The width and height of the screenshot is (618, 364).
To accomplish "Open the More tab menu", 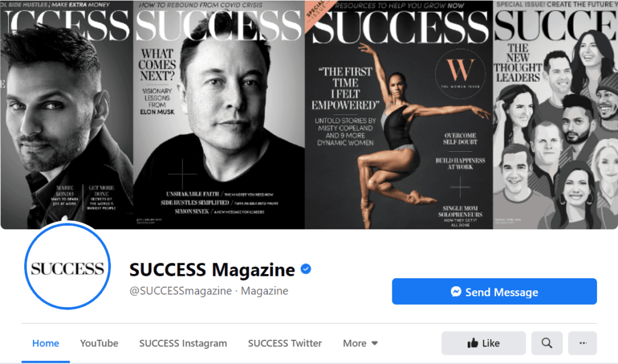I will (x=360, y=343).
